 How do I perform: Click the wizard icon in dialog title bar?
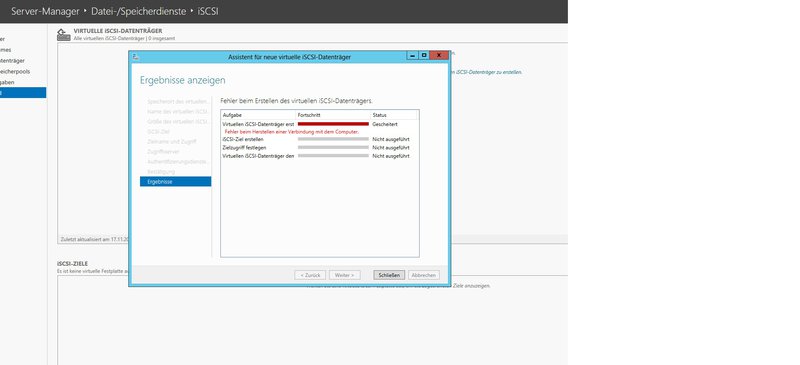135,57
